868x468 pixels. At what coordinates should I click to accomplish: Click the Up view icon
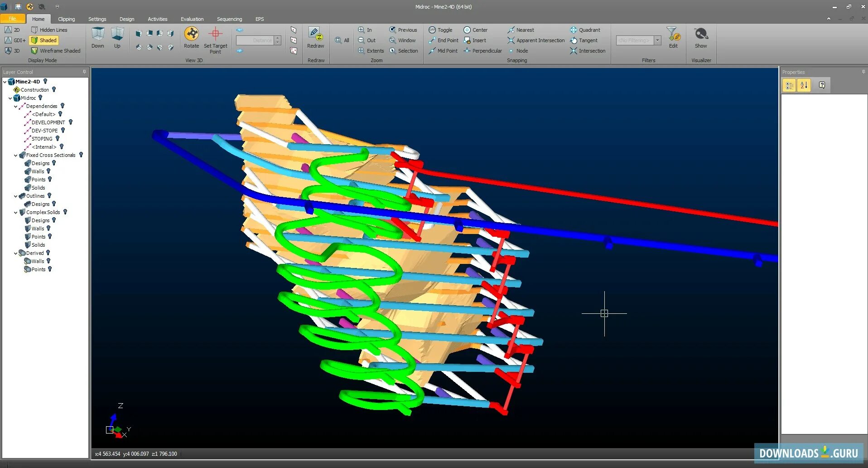(x=117, y=38)
